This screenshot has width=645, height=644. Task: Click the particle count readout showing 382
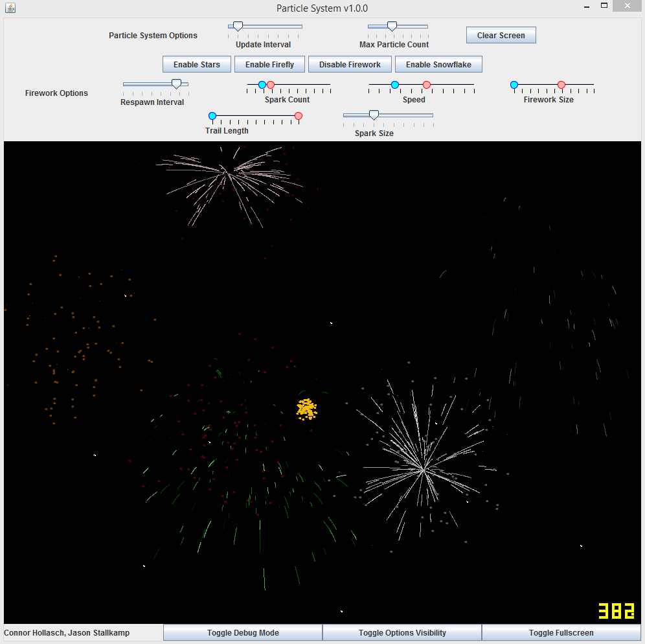click(615, 610)
